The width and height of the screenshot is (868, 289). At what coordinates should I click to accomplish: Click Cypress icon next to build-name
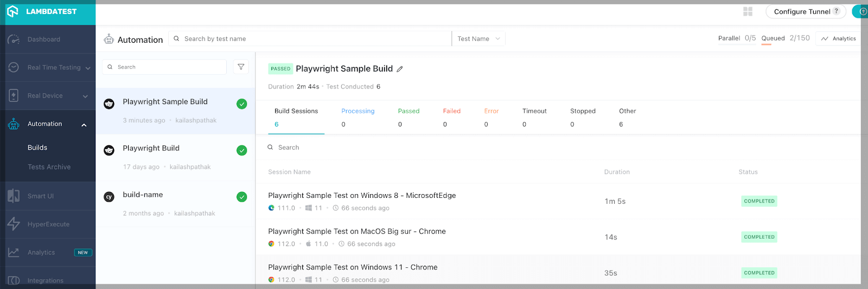pos(109,197)
